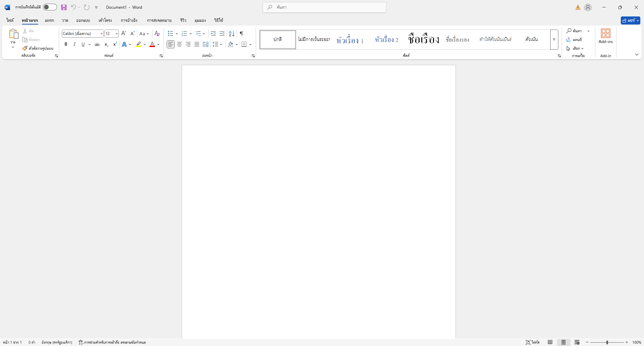Open the Calibri font name dropdown
644x346 pixels.
pos(101,34)
